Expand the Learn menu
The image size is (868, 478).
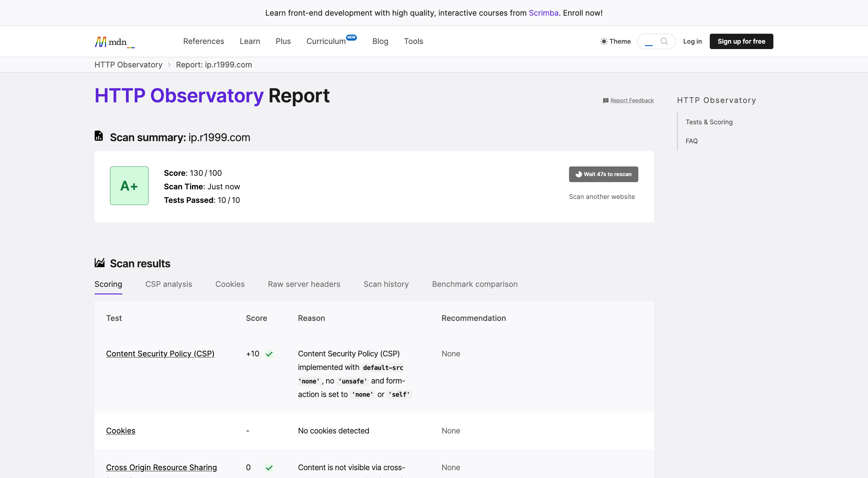250,42
